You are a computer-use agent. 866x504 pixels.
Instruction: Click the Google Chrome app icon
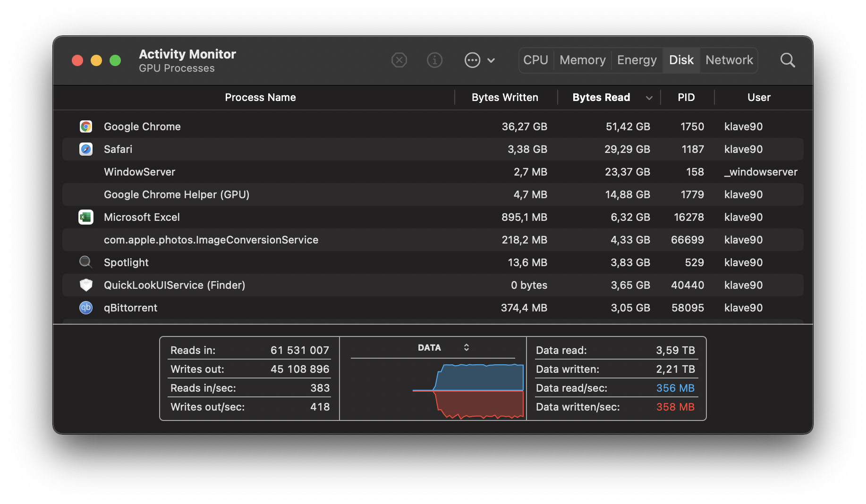tap(85, 126)
